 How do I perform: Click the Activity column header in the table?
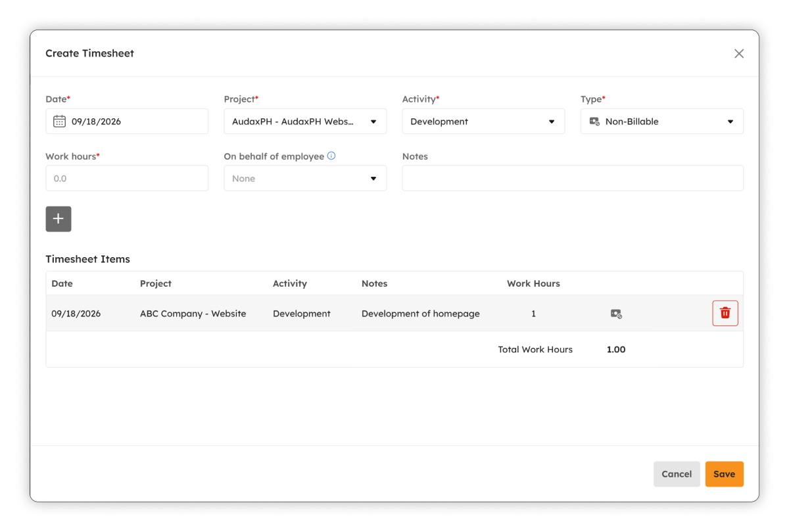(x=290, y=283)
